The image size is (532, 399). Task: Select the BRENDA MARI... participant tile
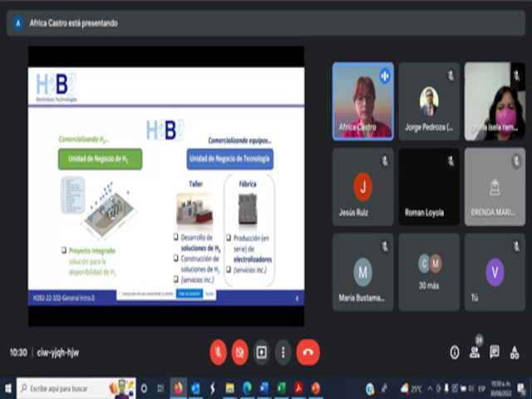point(495,186)
